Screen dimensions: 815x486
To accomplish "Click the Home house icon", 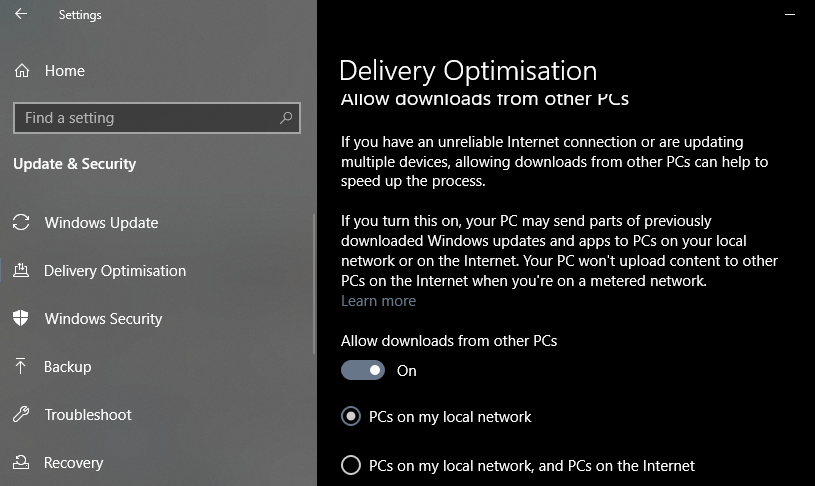I will [x=22, y=70].
